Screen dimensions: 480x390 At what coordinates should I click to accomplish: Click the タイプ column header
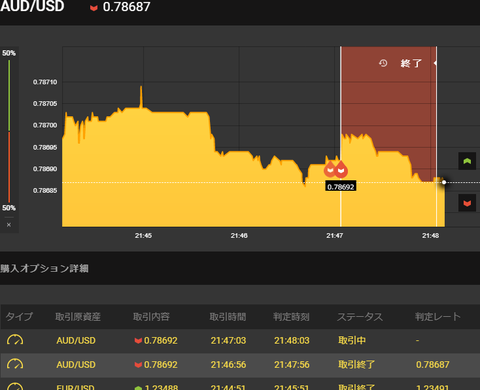[x=19, y=316]
